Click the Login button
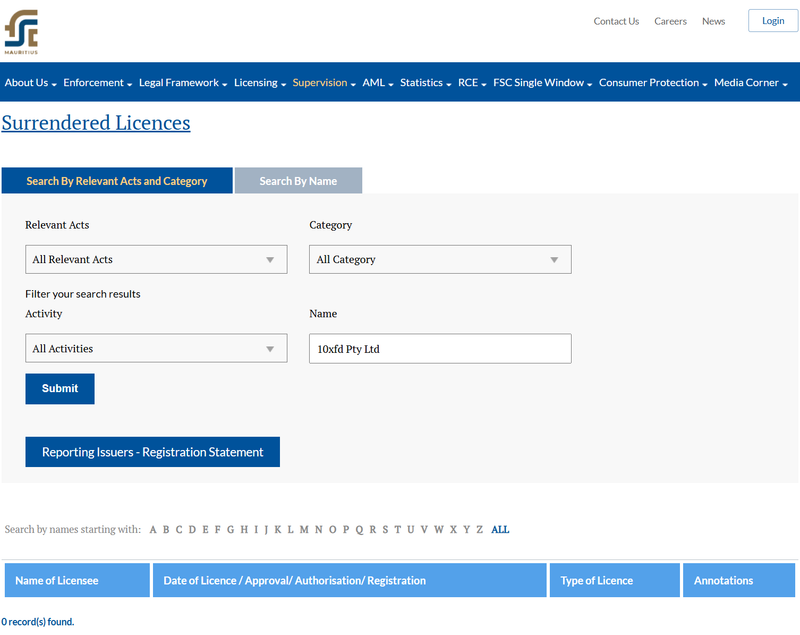 [x=773, y=21]
